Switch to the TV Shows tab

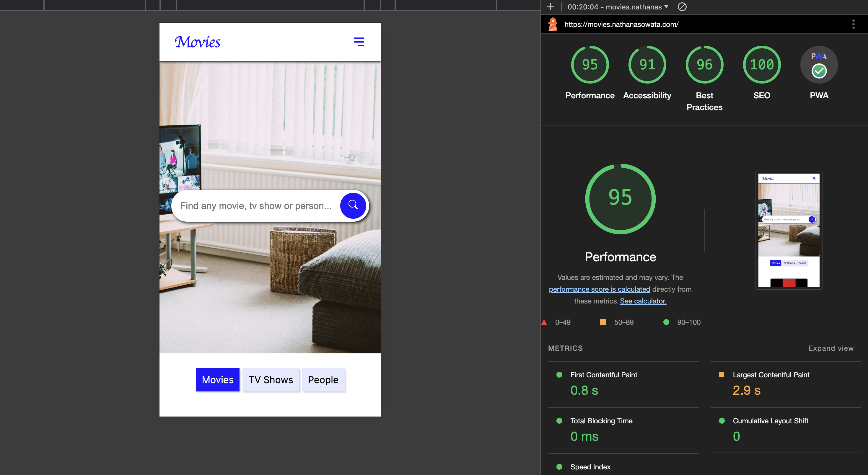(271, 380)
